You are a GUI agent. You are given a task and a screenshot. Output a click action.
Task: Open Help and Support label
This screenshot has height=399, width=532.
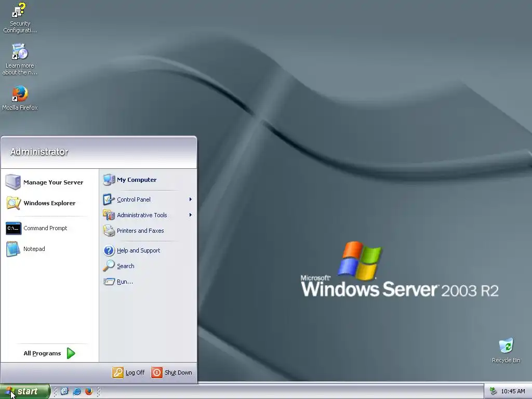[x=138, y=250]
